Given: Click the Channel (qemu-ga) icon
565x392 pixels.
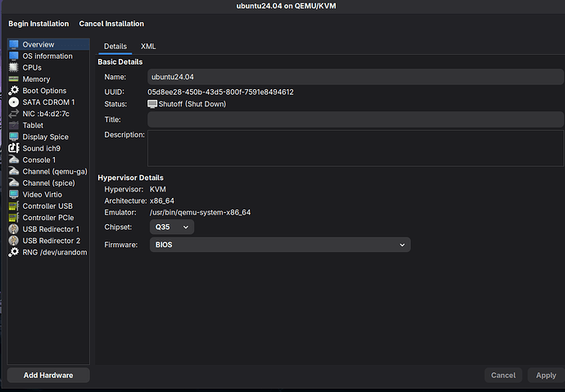Looking at the screenshot, I should pos(14,171).
